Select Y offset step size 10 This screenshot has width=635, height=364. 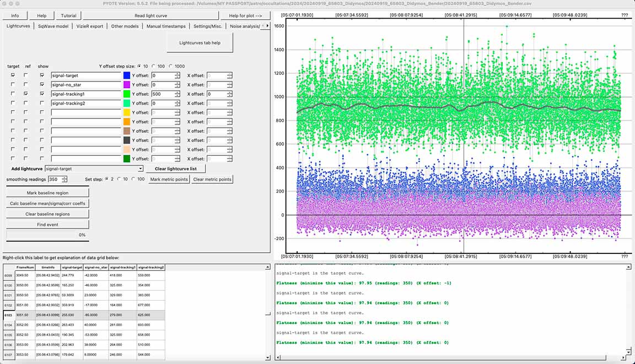click(139, 66)
